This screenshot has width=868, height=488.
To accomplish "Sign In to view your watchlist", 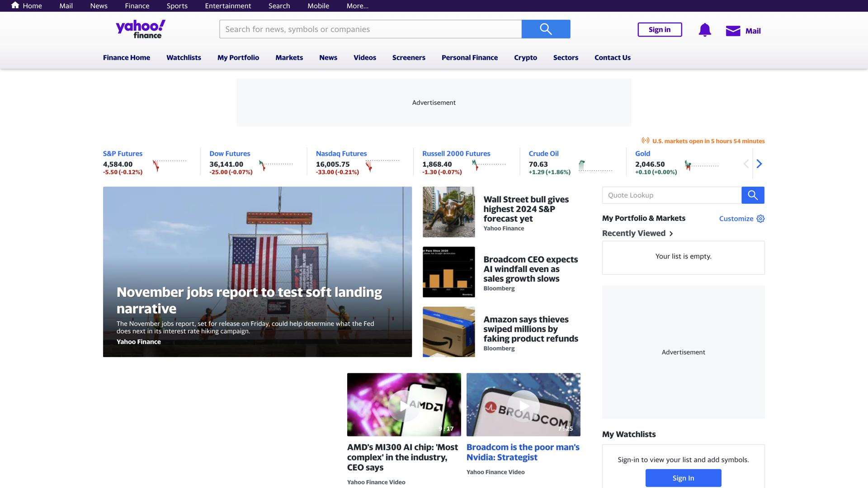I will tap(683, 478).
